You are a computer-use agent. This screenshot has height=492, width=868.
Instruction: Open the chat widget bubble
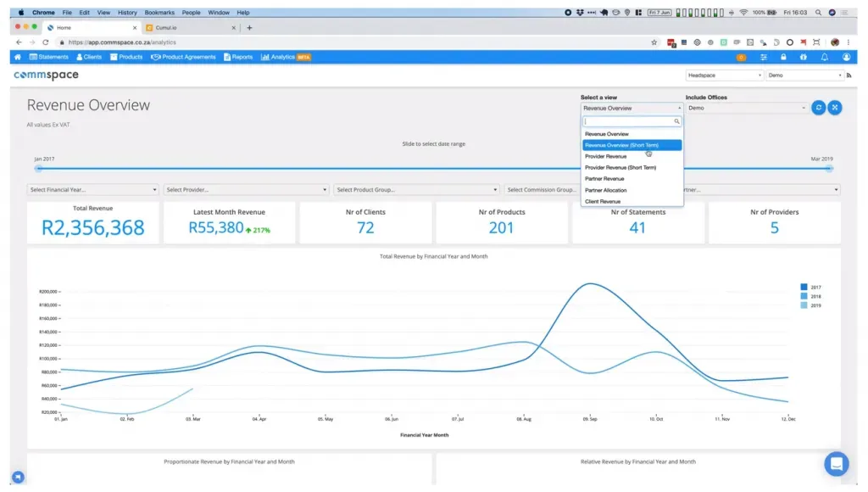tap(836, 464)
